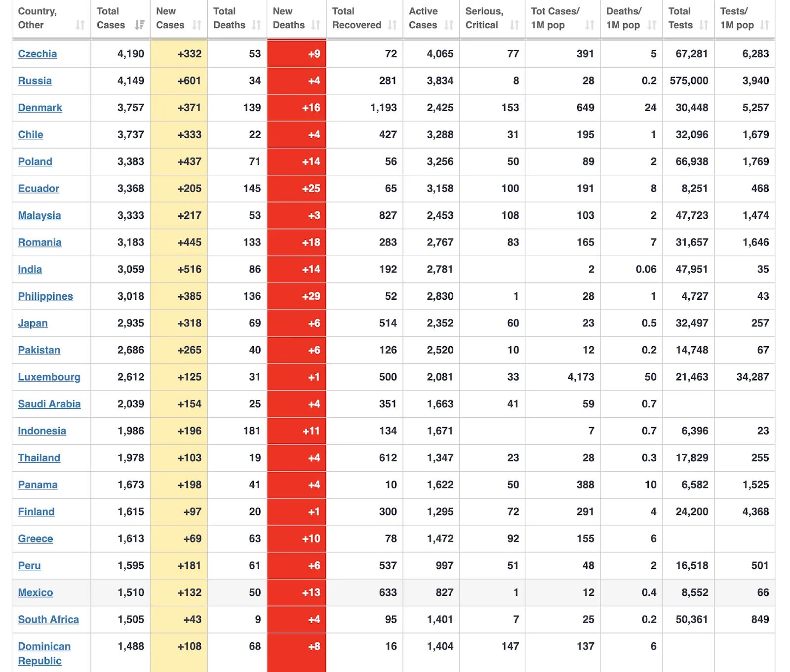The width and height of the screenshot is (790, 672).
Task: Open the Chile country link
Action: pyautogui.click(x=31, y=135)
